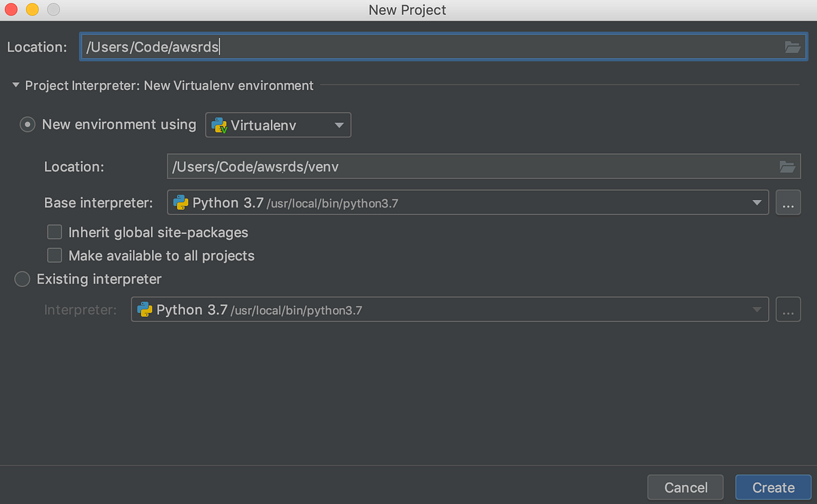Collapse the Project Interpreter section triangle
This screenshot has height=504, width=817.
coord(16,86)
